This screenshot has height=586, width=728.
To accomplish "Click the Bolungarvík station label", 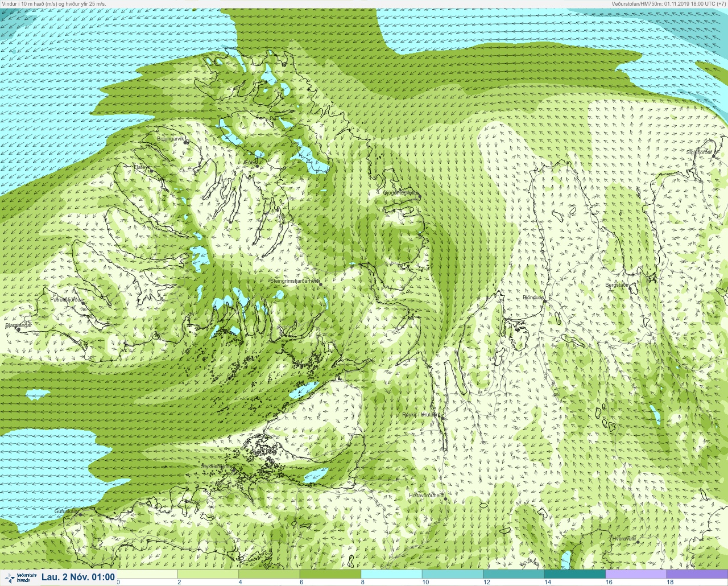I will 171,138.
